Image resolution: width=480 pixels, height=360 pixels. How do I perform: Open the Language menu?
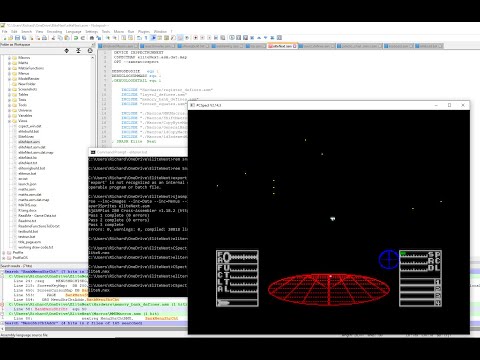pos(73,32)
